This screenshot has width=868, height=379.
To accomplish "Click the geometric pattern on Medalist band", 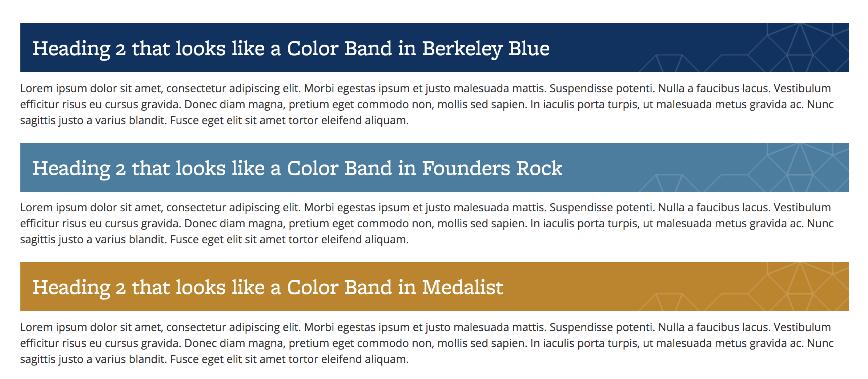I will pos(744,286).
